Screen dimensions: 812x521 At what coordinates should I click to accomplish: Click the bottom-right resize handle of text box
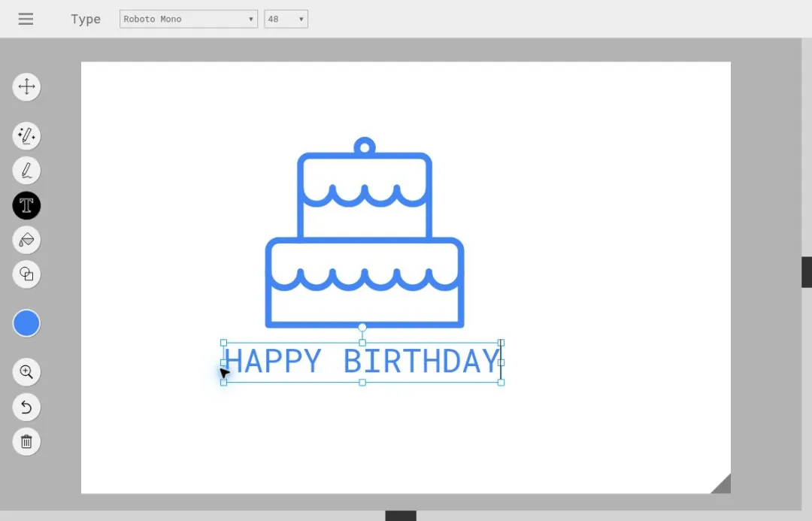[501, 383]
